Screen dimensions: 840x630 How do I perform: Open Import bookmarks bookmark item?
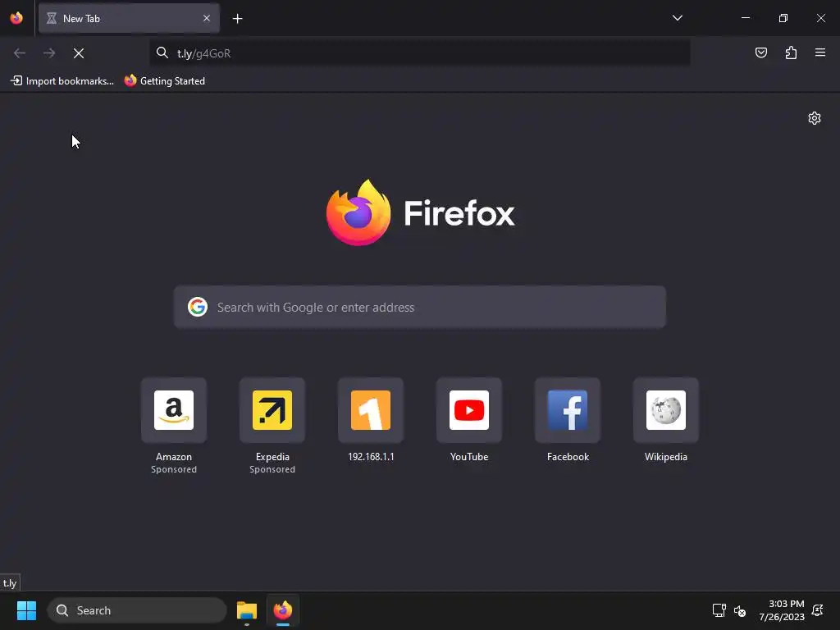(x=62, y=81)
